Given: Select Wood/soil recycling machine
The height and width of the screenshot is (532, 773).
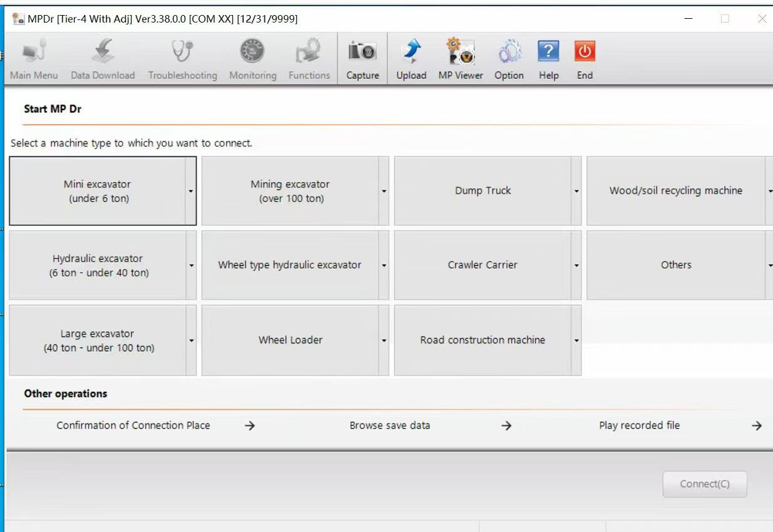Looking at the screenshot, I should point(675,191).
